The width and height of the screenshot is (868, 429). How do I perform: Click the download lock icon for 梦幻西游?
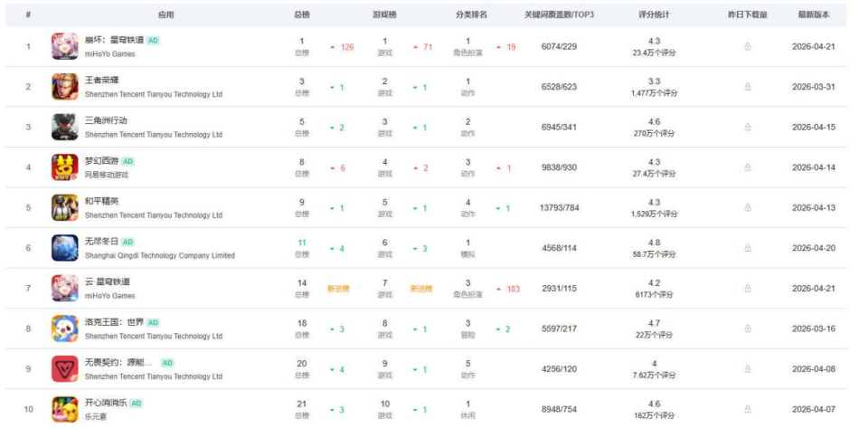coord(748,167)
